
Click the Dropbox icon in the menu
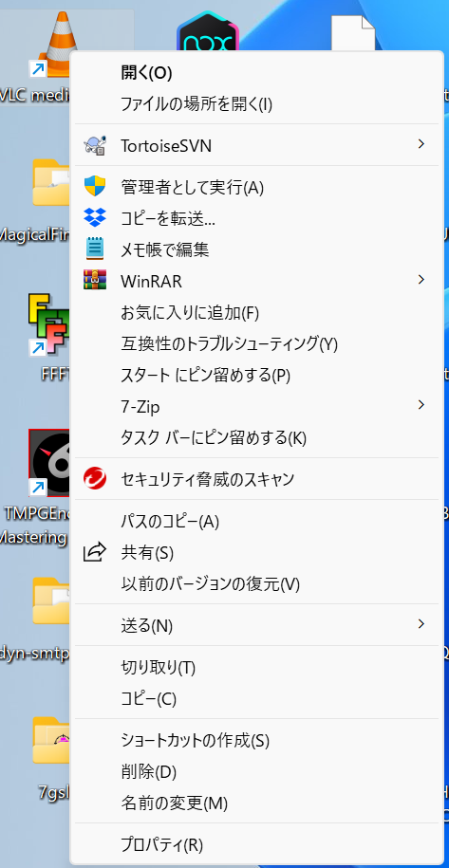coord(95,217)
